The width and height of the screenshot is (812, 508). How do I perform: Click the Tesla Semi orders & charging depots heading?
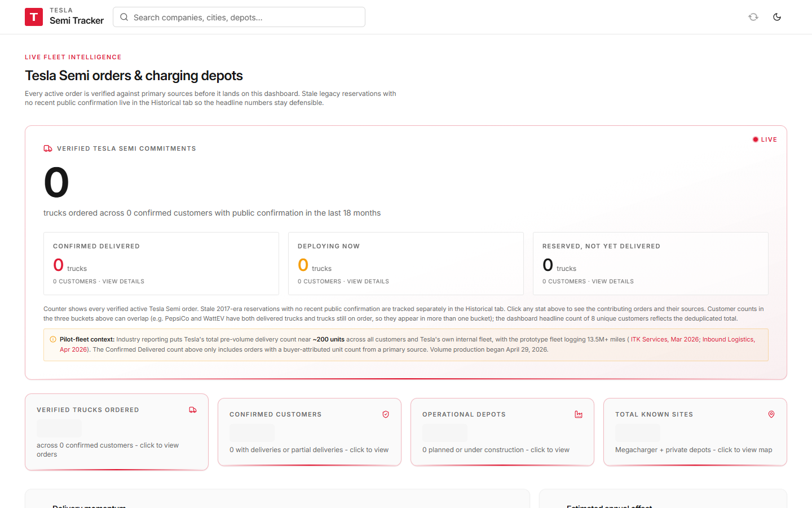(134, 76)
